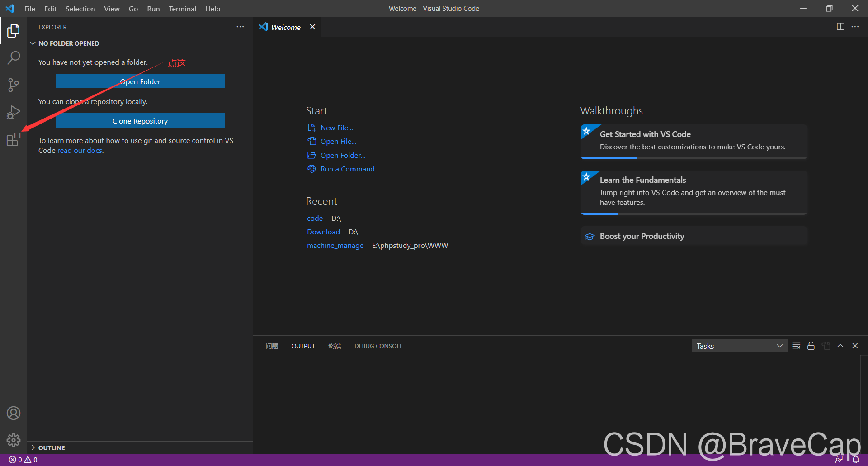
Task: Open the Source Control view icon
Action: tap(14, 85)
